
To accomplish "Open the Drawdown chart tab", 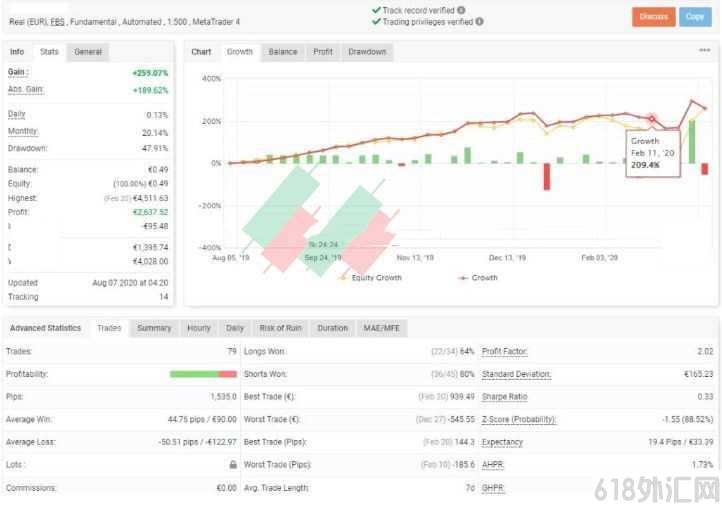I will click(x=367, y=52).
